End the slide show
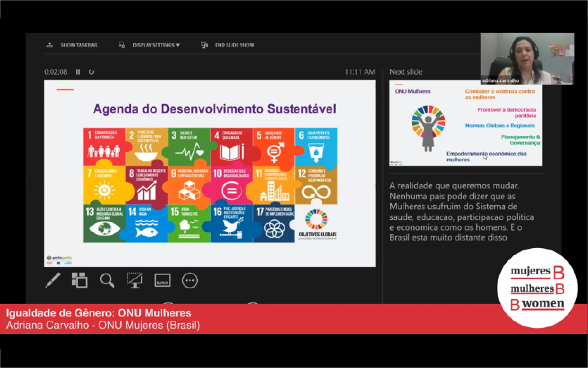Screen dimensions: 588x368 point(234,45)
